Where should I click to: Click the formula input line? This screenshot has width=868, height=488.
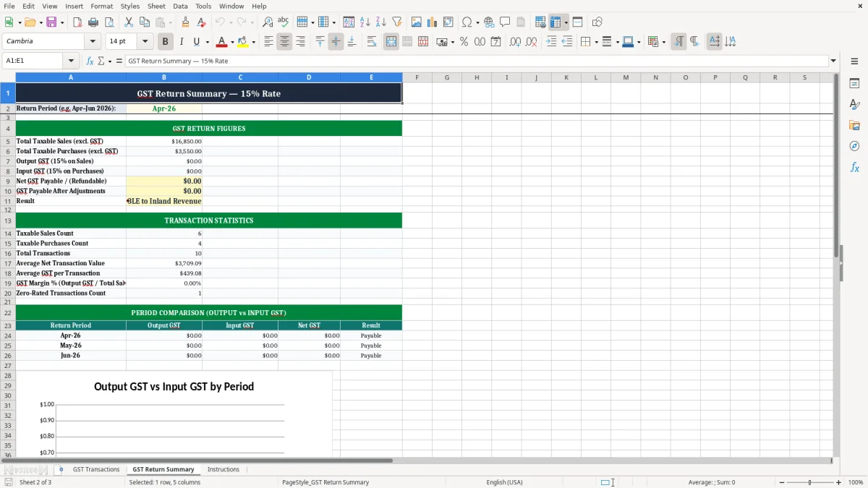tap(476, 61)
